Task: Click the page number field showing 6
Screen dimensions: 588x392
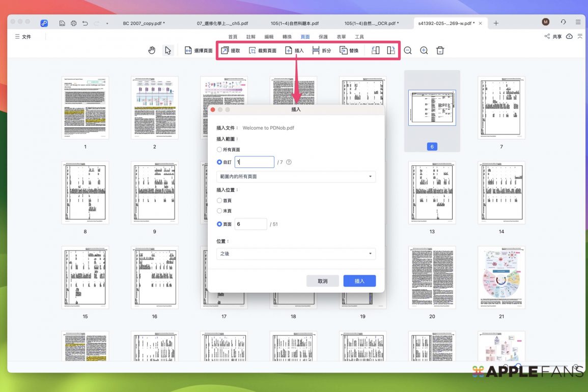Action: (250, 224)
